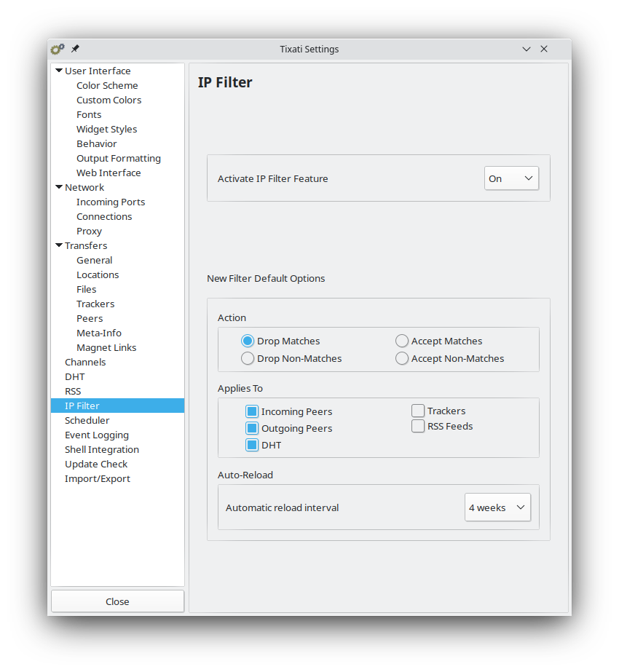Click the Close button
Image resolution: width=619 pixels, height=672 pixels.
click(117, 601)
